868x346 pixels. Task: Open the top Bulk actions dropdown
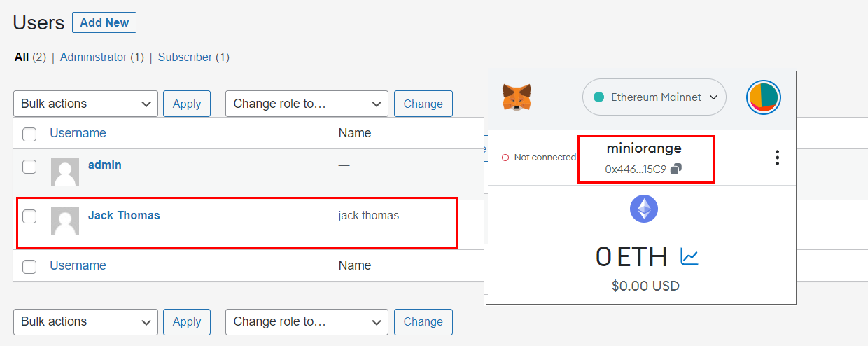coord(85,104)
